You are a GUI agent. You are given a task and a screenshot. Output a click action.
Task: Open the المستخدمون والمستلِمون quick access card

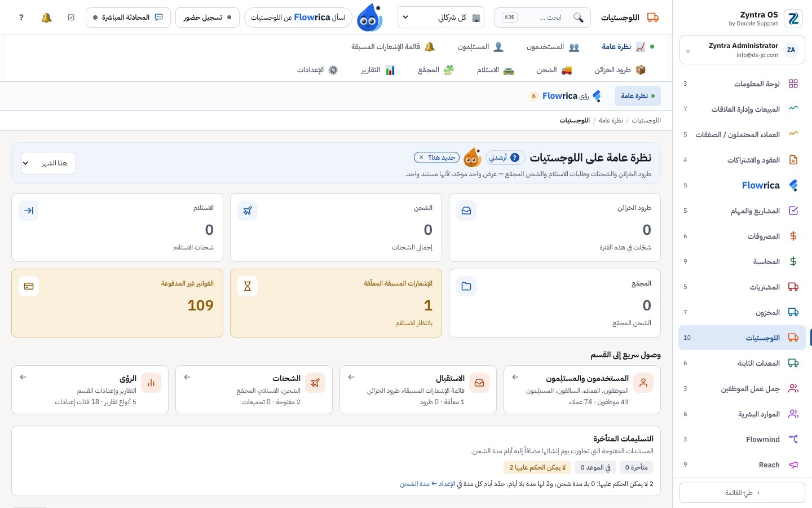coord(582,389)
